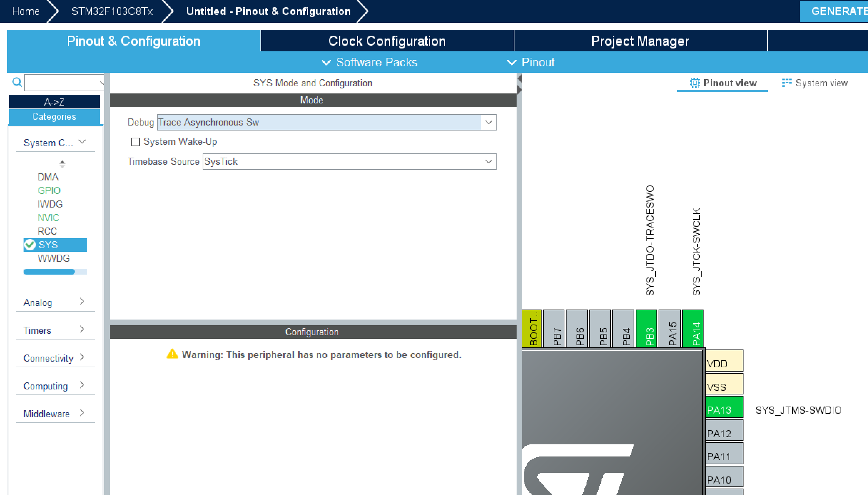Select RCC in the peripheral list
The height and width of the screenshot is (495, 868).
47,231
